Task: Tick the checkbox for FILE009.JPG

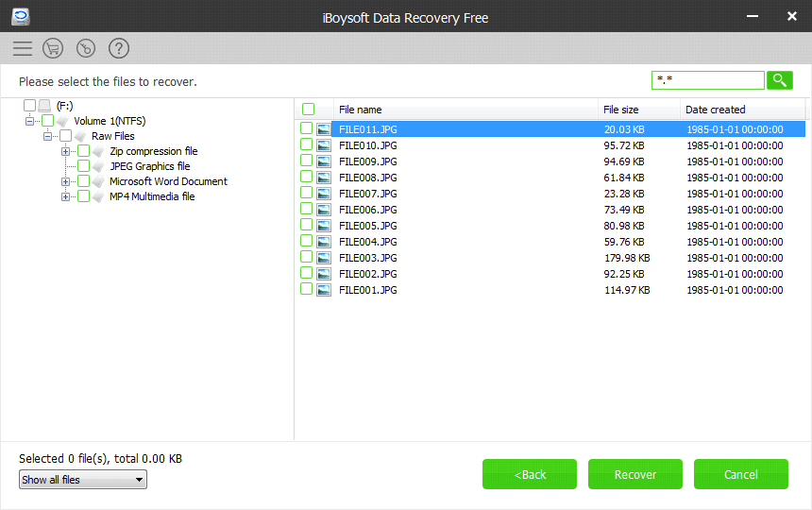Action: tap(307, 161)
